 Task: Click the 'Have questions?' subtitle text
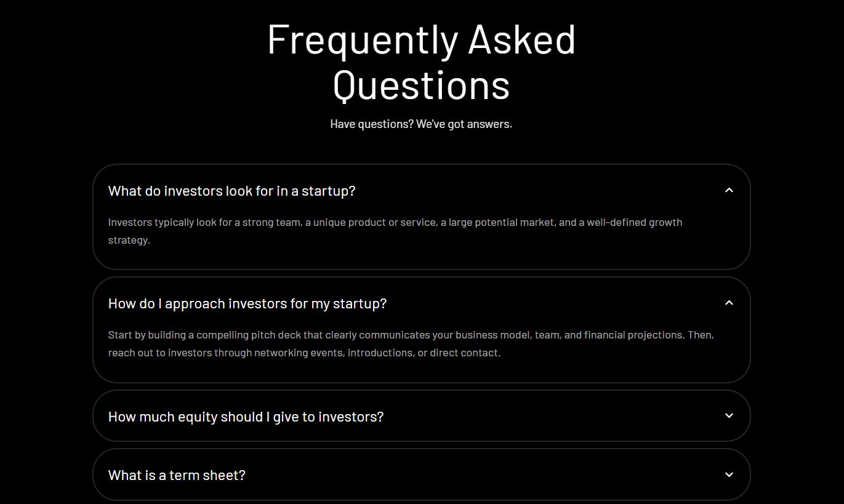click(x=372, y=124)
